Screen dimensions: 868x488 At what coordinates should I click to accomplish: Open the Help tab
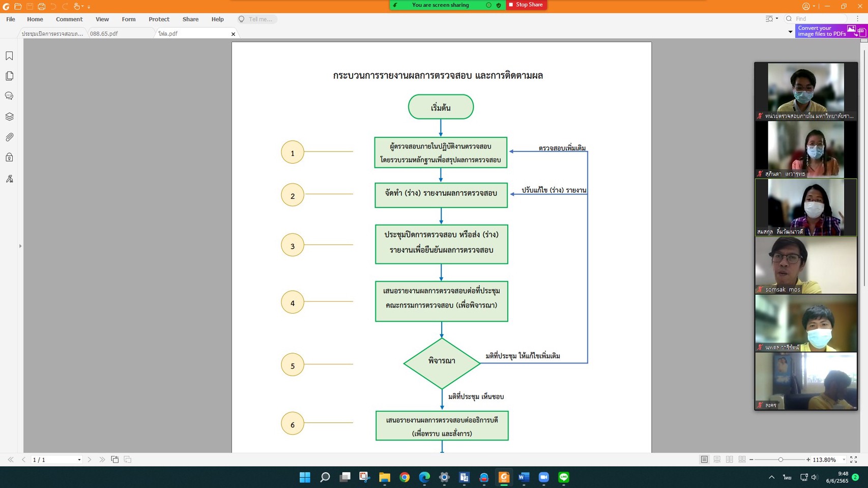tap(217, 19)
